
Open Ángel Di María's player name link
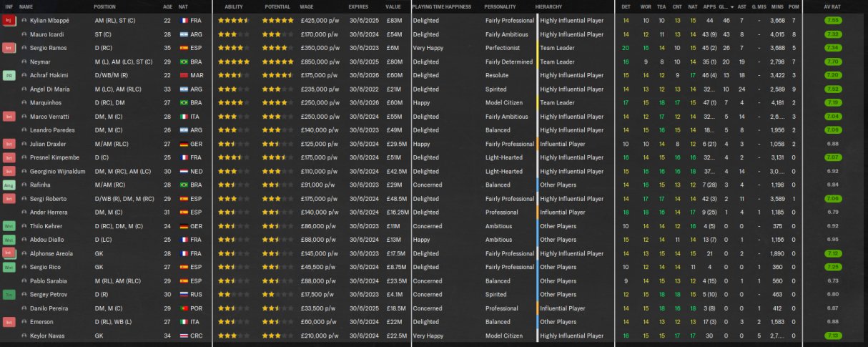click(51, 89)
